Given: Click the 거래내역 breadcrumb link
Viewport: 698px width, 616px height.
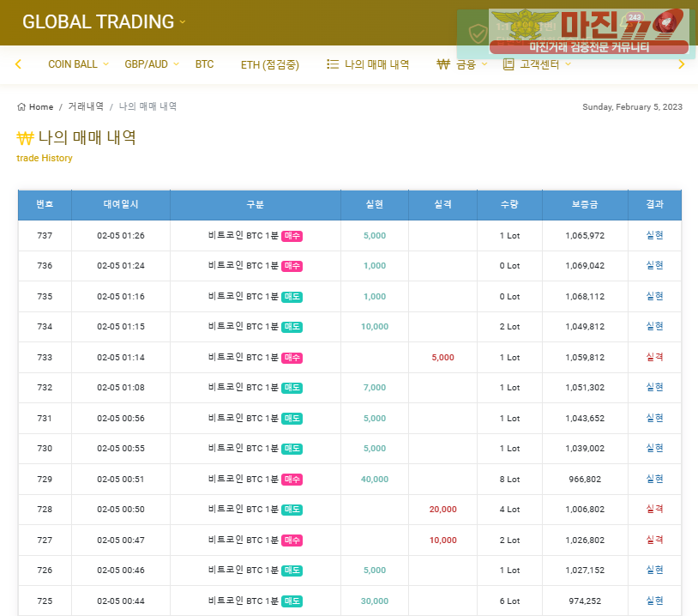Looking at the screenshot, I should click(x=86, y=107).
